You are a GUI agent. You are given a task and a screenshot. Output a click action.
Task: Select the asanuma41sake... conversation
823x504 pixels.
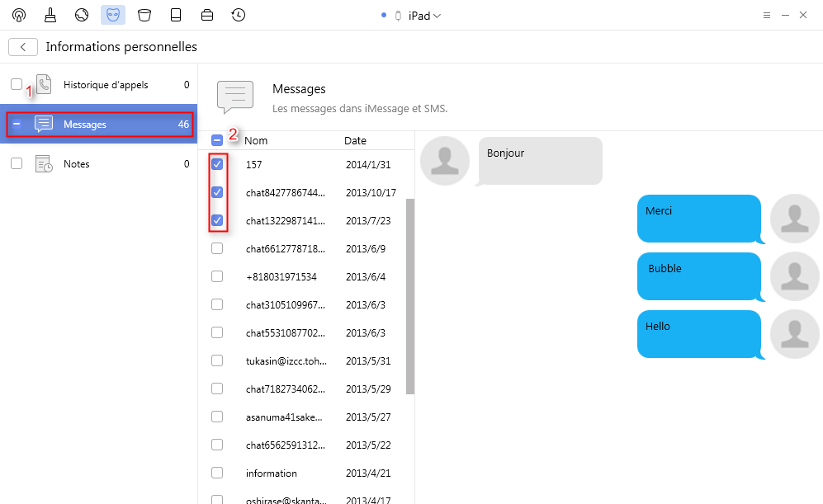coord(284,417)
